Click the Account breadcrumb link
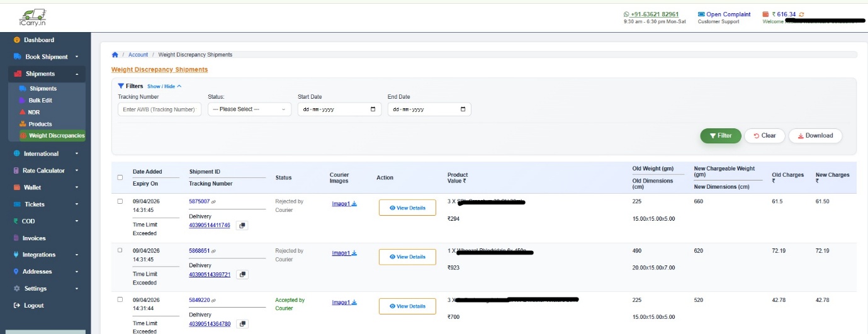Screen dimensions: 868x334 138,55
